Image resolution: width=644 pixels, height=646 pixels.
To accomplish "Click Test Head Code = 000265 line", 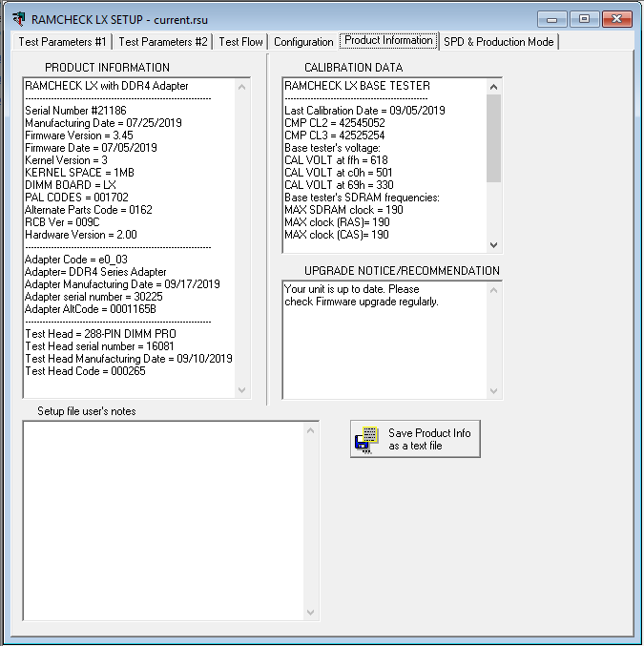I will tap(85, 371).
